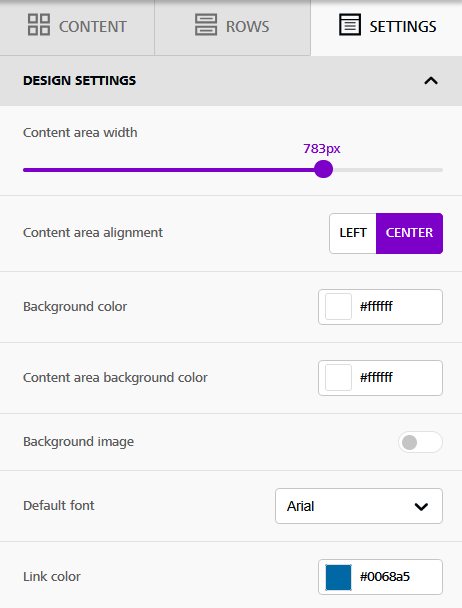Enable the Background image toggle
Image resolution: width=462 pixels, height=608 pixels.
[420, 442]
